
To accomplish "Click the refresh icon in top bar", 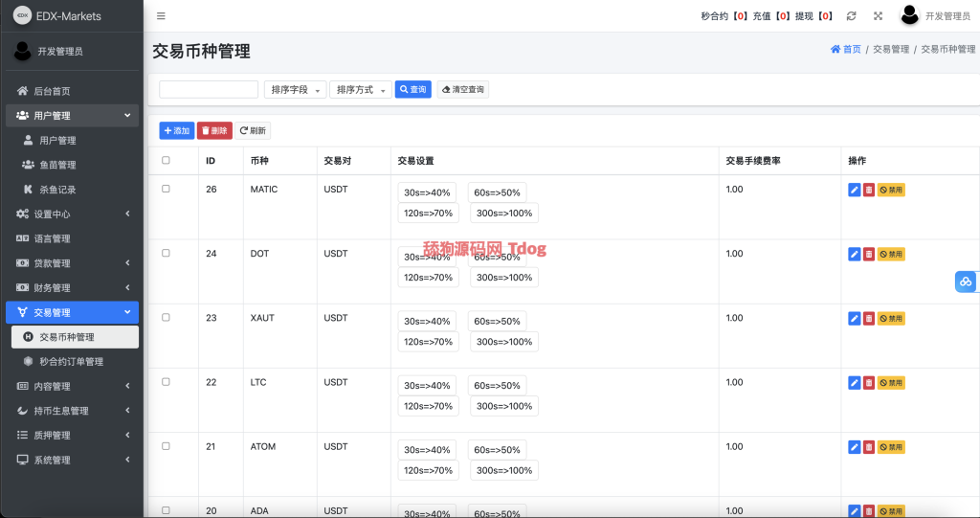I will coord(851,16).
